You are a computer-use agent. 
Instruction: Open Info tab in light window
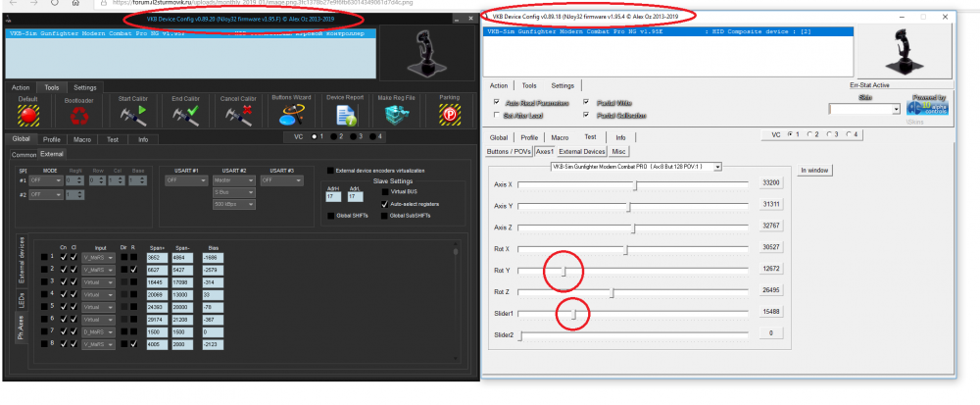tap(620, 137)
